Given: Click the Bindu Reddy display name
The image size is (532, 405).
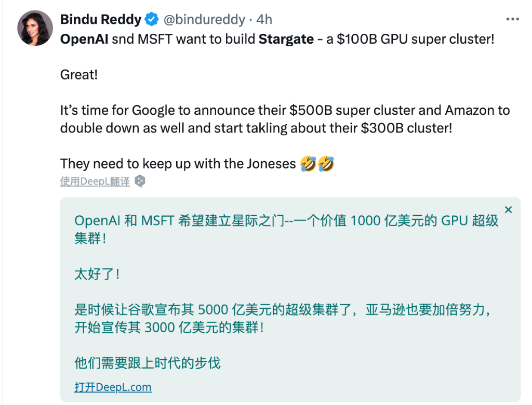Looking at the screenshot, I should pyautogui.click(x=100, y=20).
